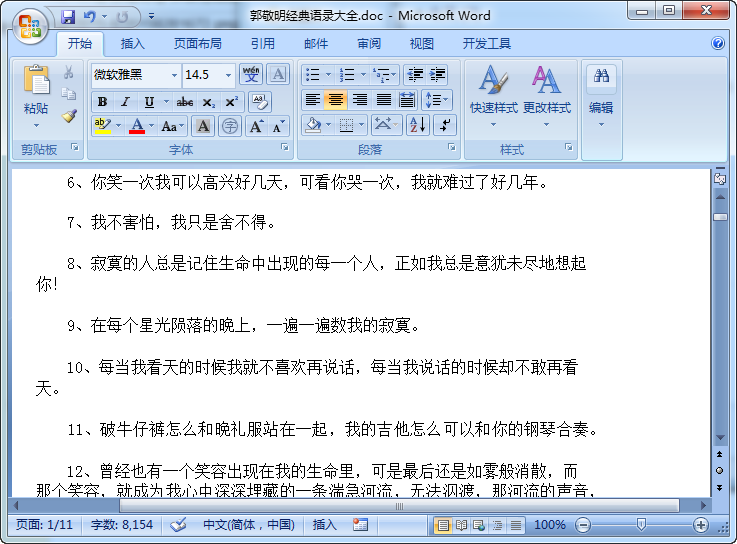Open the paragraph dialog launcher

pyautogui.click(x=452, y=147)
